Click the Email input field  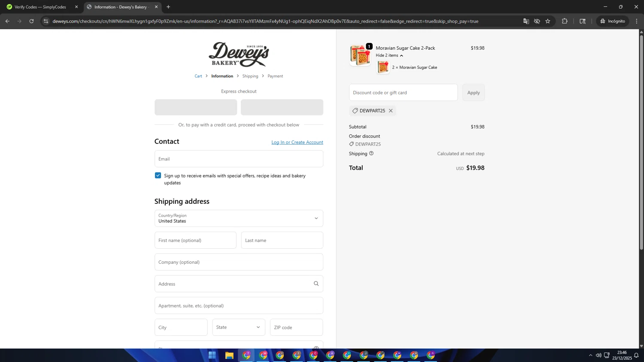239,159
